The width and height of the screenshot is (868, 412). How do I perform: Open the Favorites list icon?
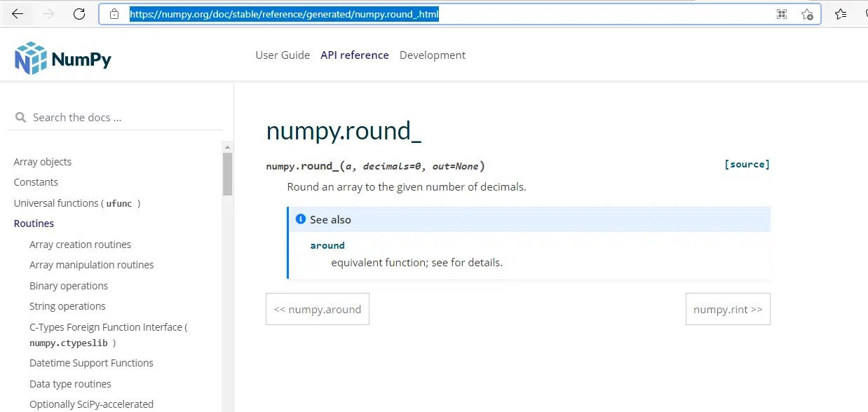click(x=841, y=14)
